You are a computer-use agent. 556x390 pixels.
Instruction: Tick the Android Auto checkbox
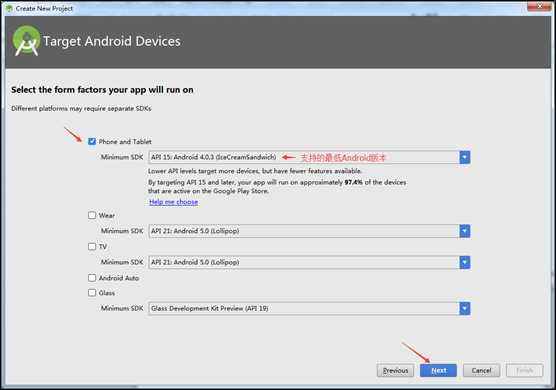click(92, 278)
